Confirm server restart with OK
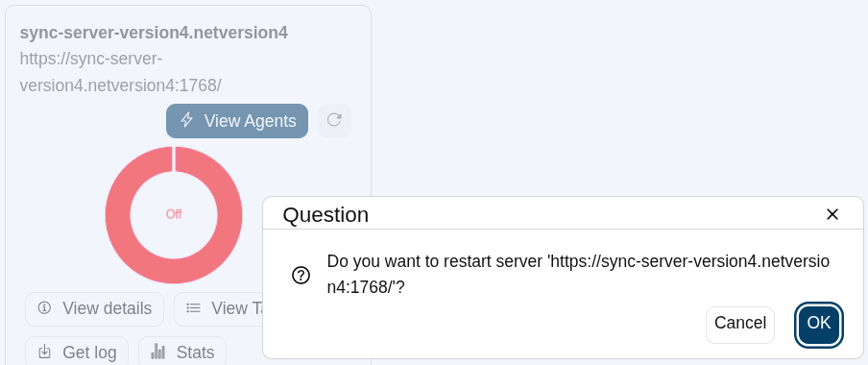Viewport: 868px width, 365px height. (x=819, y=325)
